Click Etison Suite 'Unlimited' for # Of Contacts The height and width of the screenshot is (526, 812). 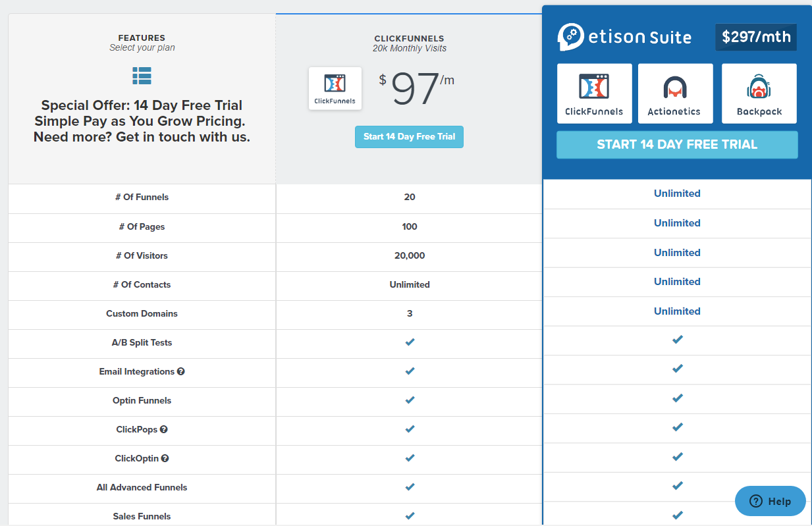(677, 282)
